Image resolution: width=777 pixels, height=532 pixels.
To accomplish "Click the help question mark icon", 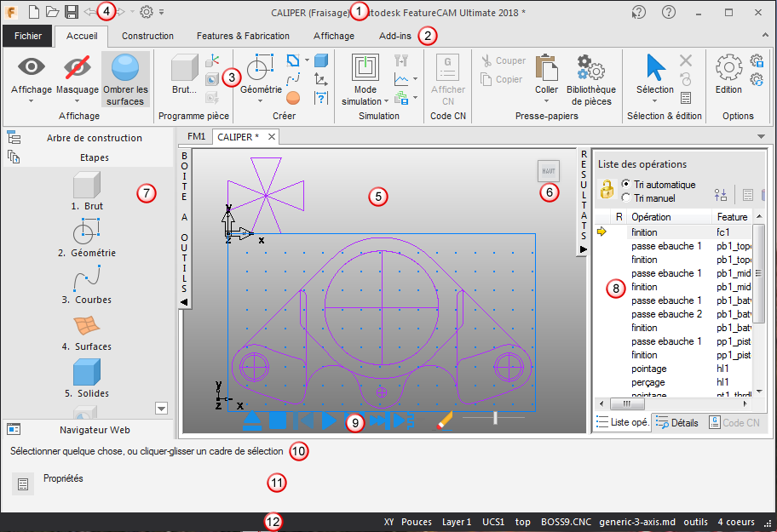I will [x=669, y=12].
